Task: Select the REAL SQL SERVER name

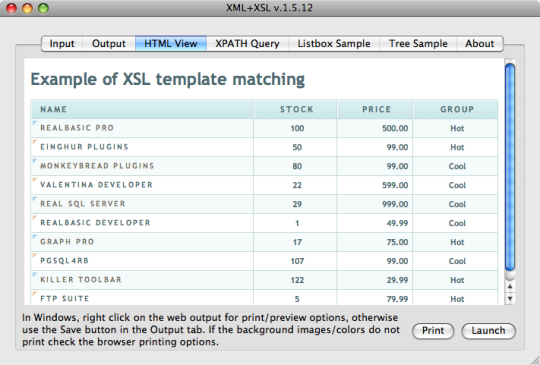Action: tap(83, 204)
